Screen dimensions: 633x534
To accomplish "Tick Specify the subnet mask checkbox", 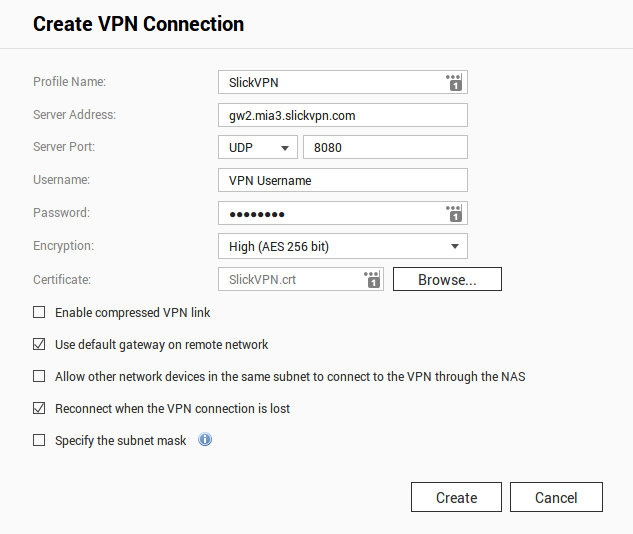I will (39, 440).
